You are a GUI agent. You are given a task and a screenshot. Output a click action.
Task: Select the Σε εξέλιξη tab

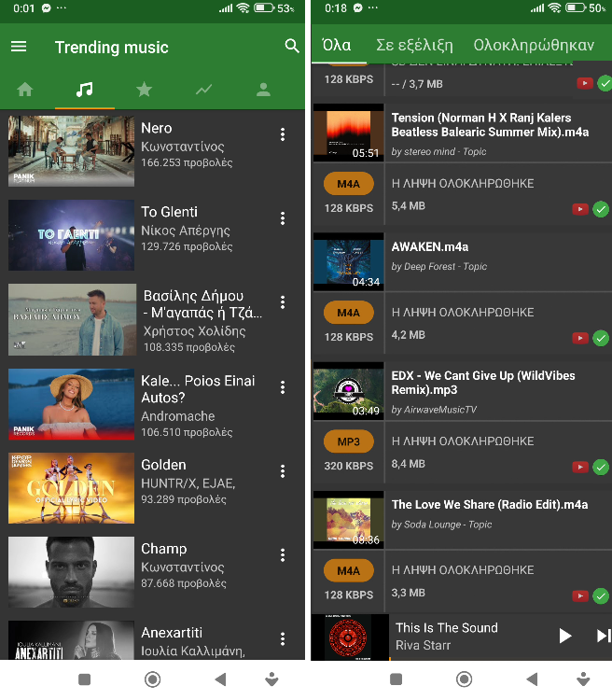pyautogui.click(x=414, y=45)
